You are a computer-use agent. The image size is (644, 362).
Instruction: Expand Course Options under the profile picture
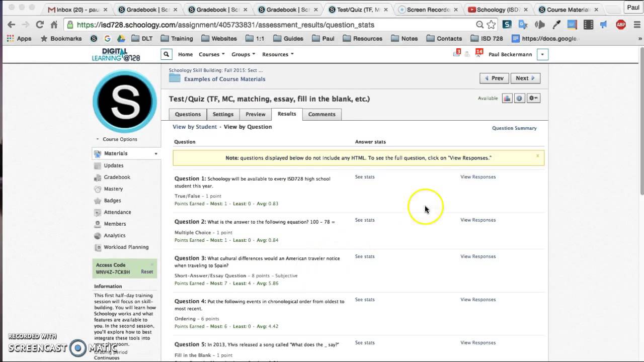point(117,139)
